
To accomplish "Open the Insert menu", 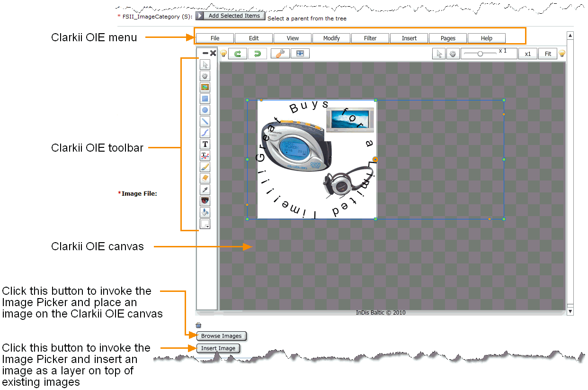I will (x=409, y=38).
